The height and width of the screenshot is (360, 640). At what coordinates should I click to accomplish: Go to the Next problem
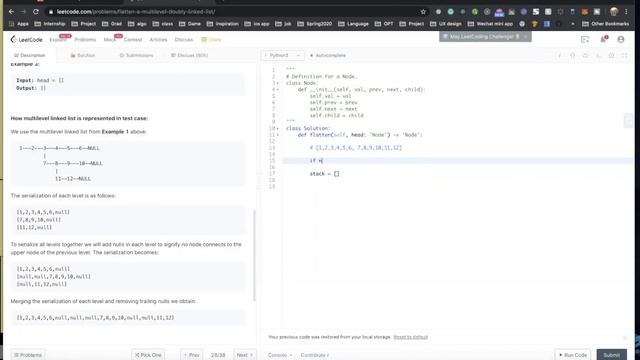(x=244, y=355)
